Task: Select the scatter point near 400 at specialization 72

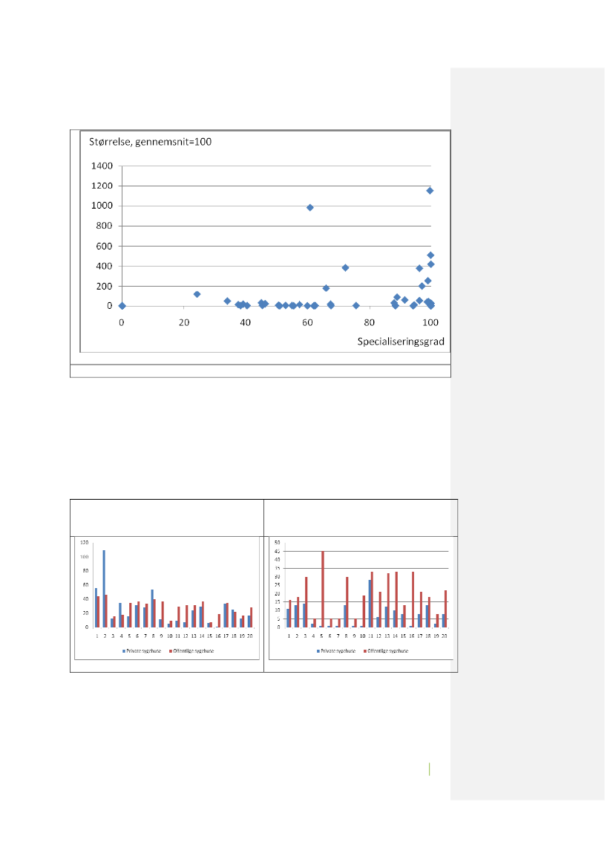Action: 345,268
